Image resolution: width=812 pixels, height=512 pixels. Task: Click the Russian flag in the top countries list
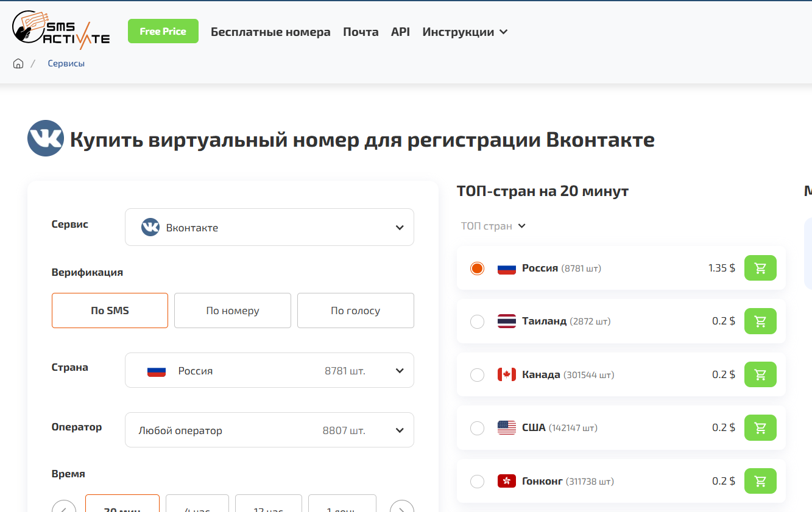pyautogui.click(x=507, y=268)
